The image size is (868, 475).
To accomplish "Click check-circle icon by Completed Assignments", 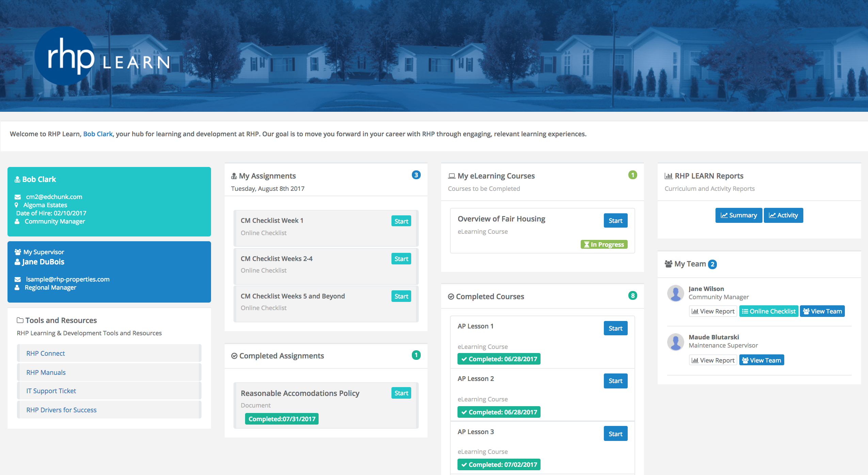I will pos(234,356).
